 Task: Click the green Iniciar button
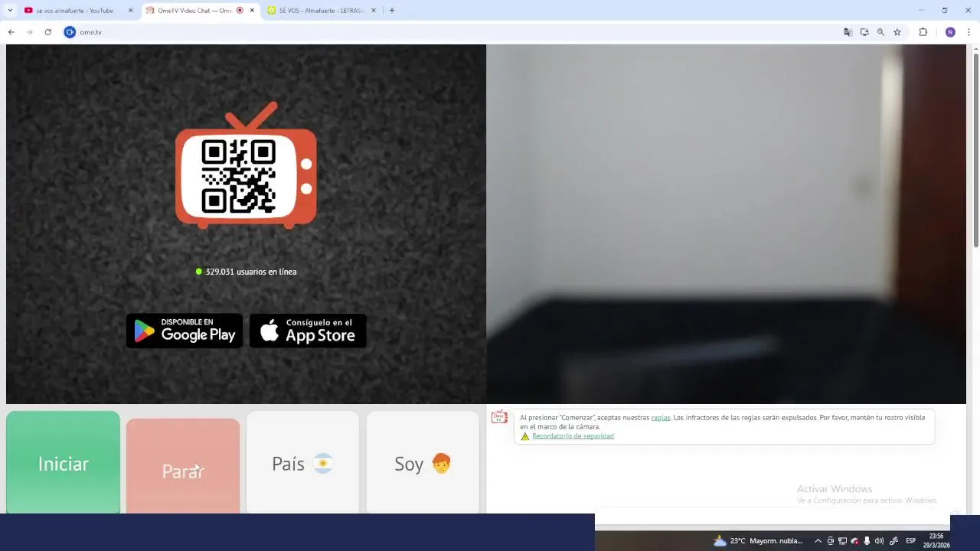(x=63, y=462)
